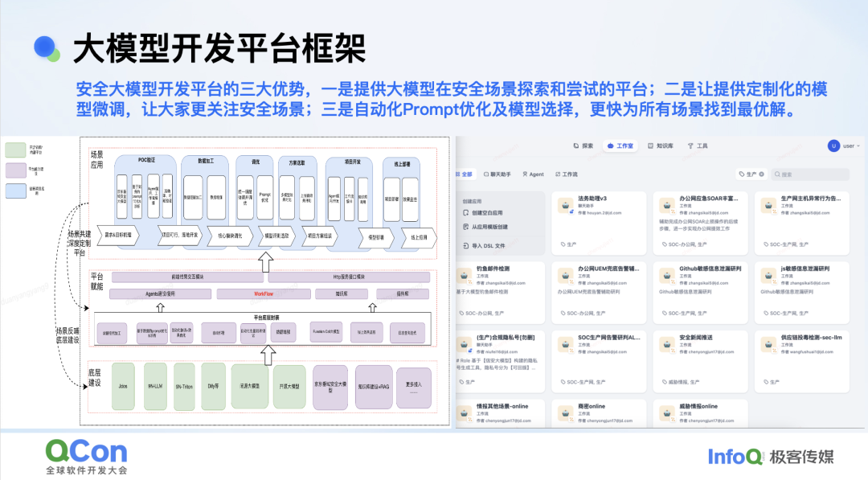Filter apps by 全部
The width and height of the screenshot is (868, 480).
pos(464,174)
